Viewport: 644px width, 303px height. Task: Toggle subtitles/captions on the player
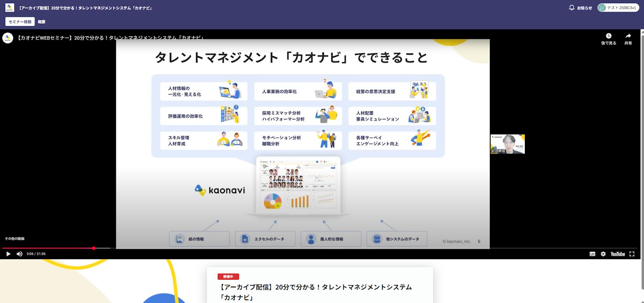pyautogui.click(x=592, y=254)
